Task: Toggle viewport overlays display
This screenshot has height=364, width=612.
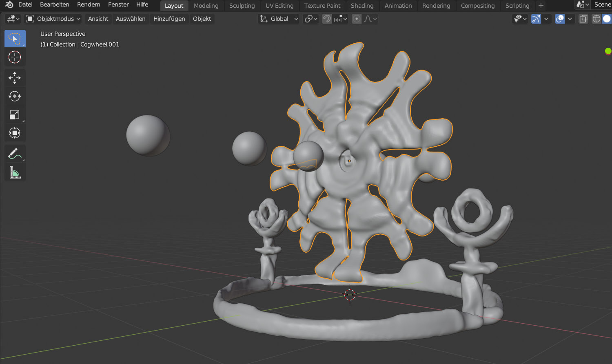Action: 560,19
